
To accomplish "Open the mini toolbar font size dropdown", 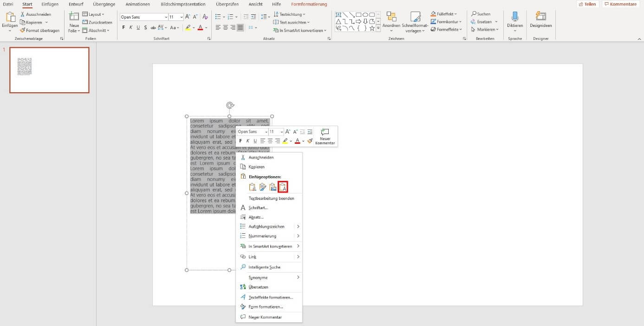I will tap(281, 132).
